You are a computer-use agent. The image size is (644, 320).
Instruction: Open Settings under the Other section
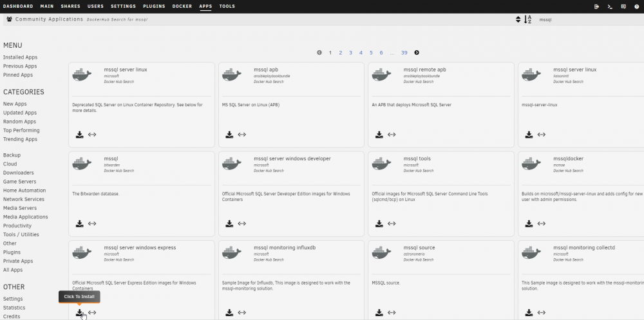coord(13,299)
